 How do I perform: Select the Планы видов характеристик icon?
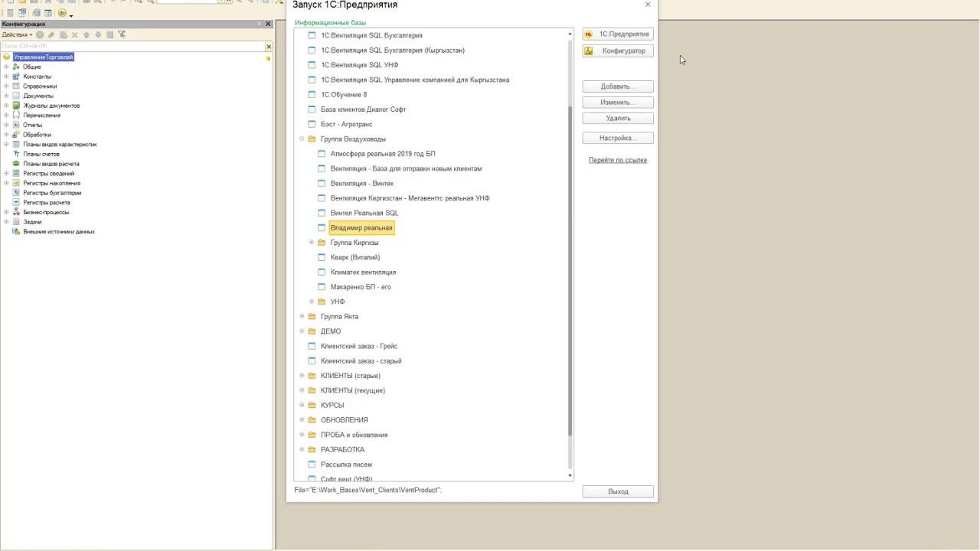tap(16, 145)
